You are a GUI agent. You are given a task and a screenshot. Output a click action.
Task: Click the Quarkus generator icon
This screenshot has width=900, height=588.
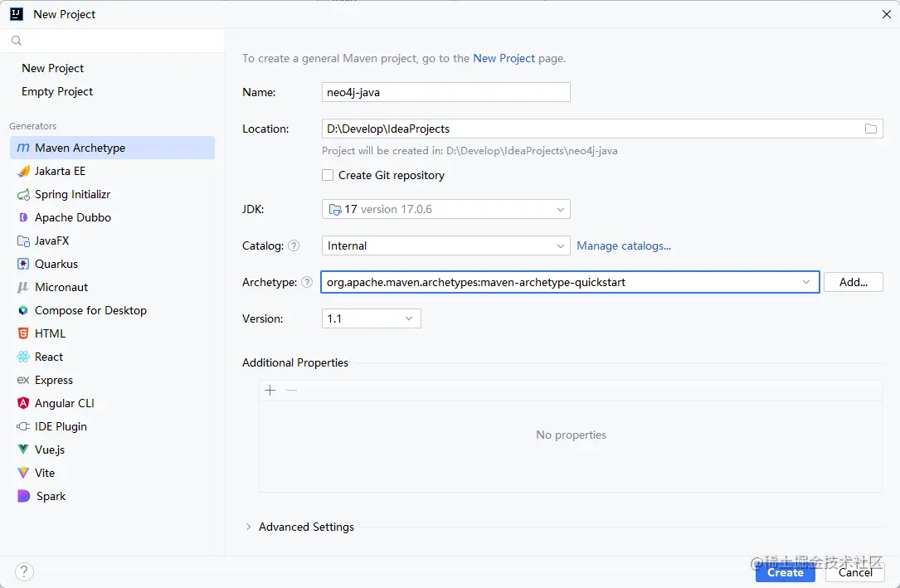pos(22,264)
